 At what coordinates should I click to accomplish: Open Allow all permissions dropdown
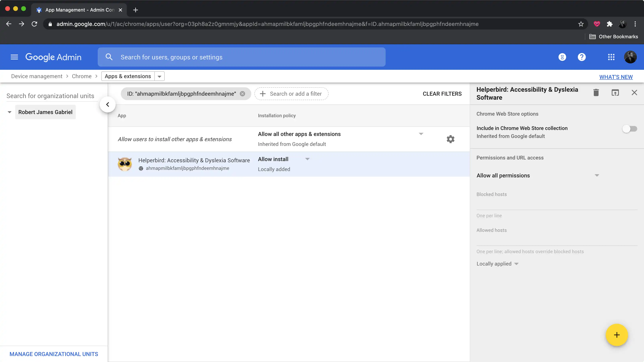pos(597,175)
